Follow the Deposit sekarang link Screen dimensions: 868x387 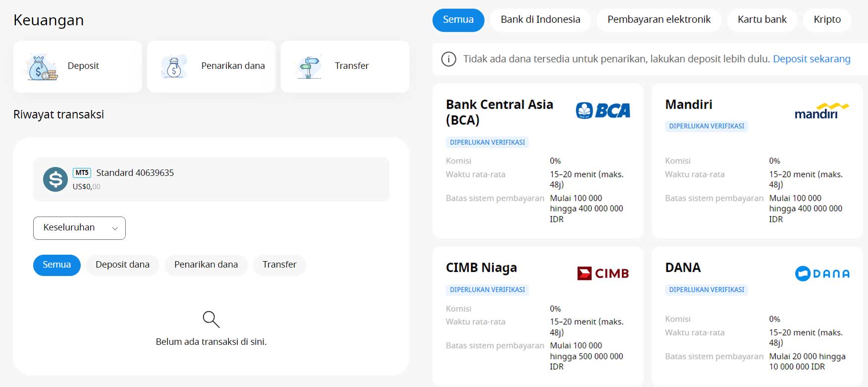[812, 59]
